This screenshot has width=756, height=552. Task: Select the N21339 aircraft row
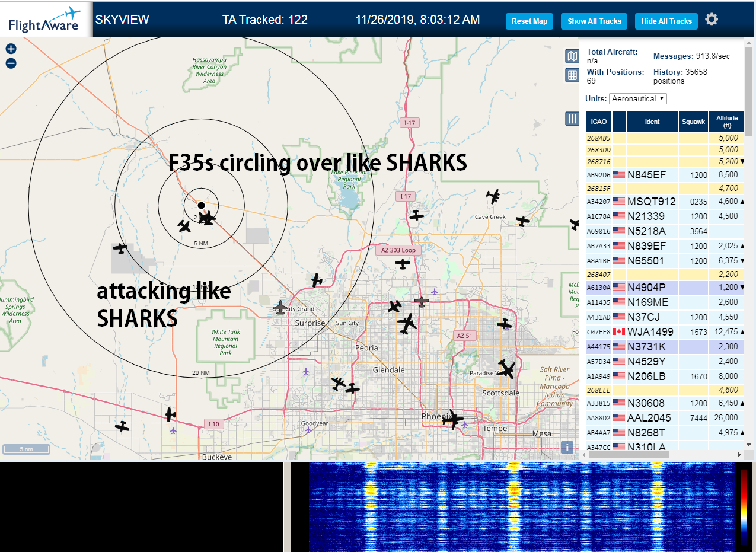665,216
